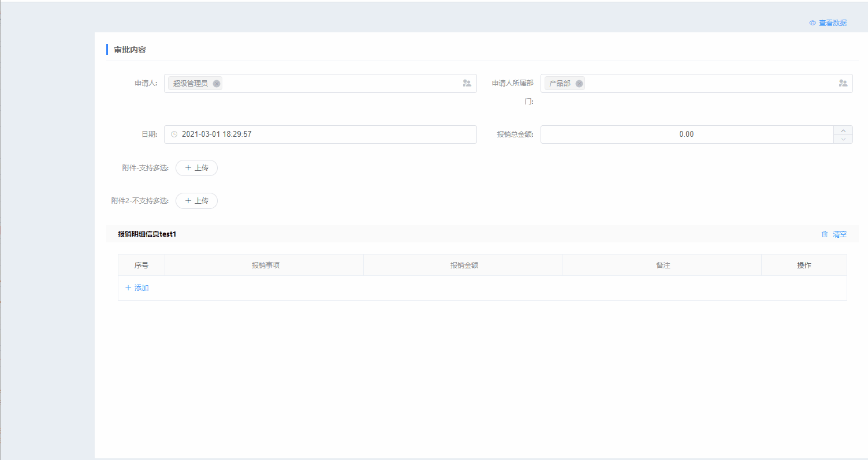The image size is (868, 460).
Task: Click 清空 to clear the detail table
Action: (839, 234)
